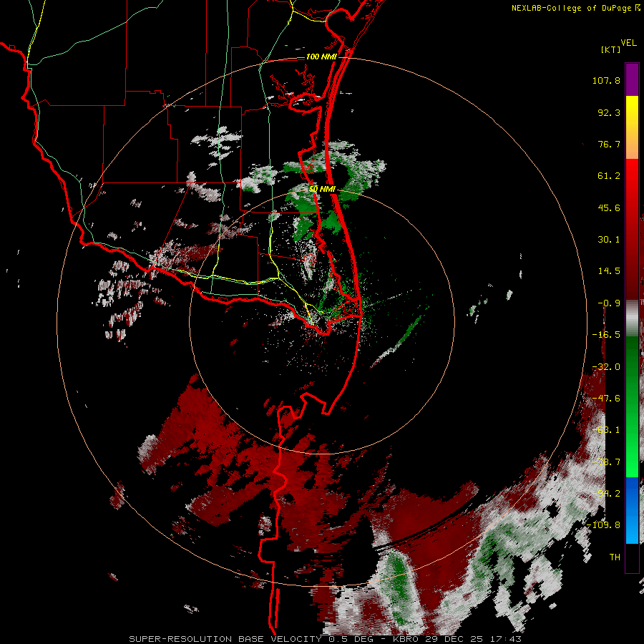
Task: Click the 107.8 scale value
Action: click(606, 80)
